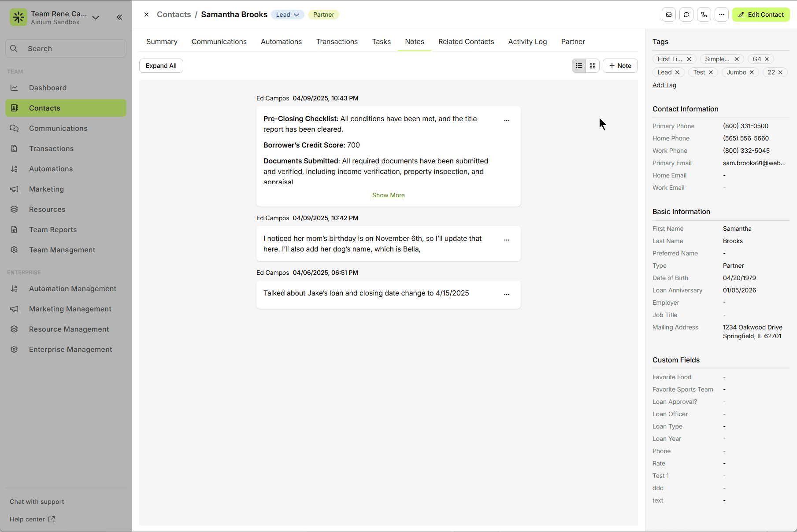Screen dimensions: 797x532
Task: Expand the team account switcher chevron
Action: pos(96,18)
